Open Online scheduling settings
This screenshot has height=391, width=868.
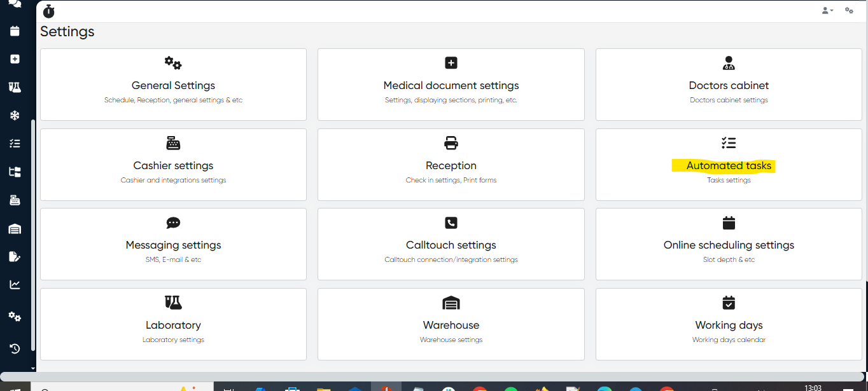click(x=729, y=244)
